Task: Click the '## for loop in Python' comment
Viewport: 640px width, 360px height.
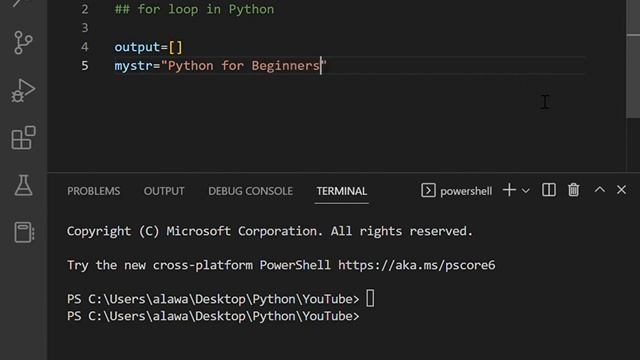Action: click(x=194, y=9)
